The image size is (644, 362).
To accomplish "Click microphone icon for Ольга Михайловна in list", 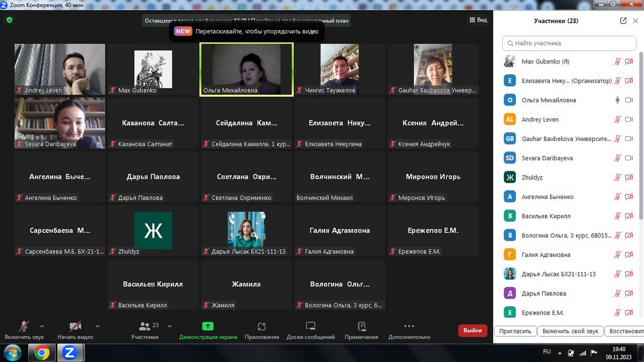I will (x=617, y=100).
